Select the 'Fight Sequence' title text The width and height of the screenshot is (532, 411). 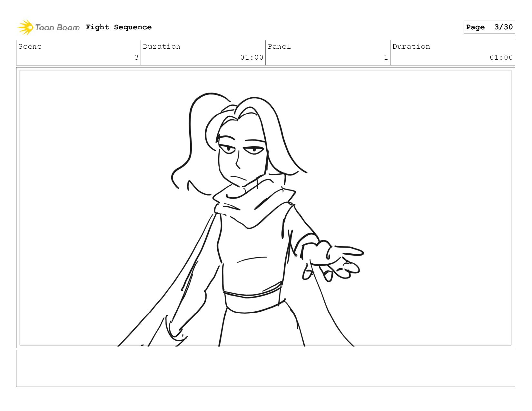(x=119, y=27)
